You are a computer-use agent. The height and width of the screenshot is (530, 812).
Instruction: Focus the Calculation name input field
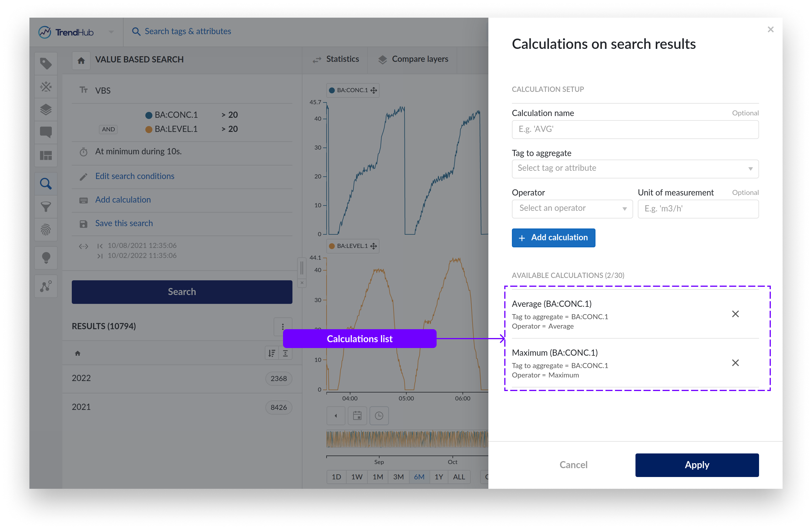[x=635, y=130]
